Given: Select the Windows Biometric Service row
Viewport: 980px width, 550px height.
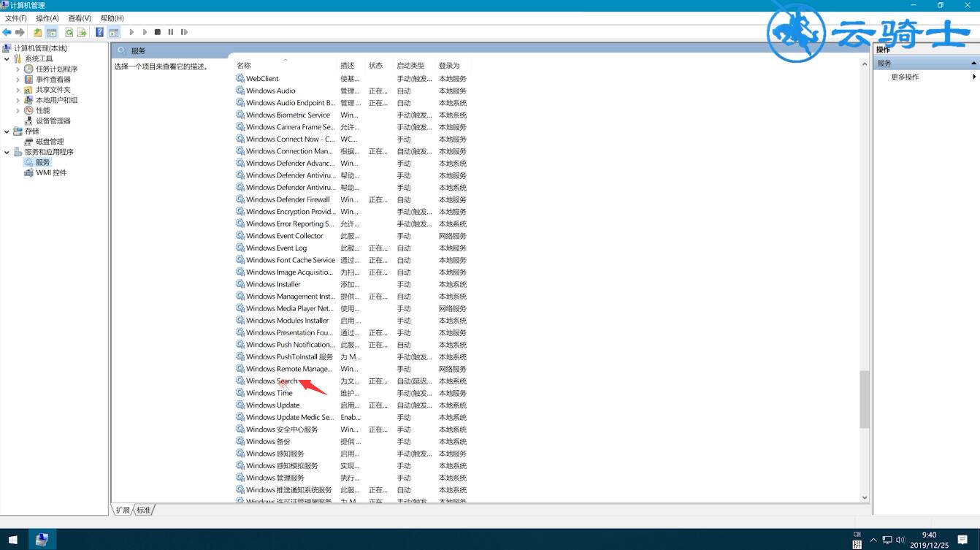Looking at the screenshot, I should click(x=351, y=115).
